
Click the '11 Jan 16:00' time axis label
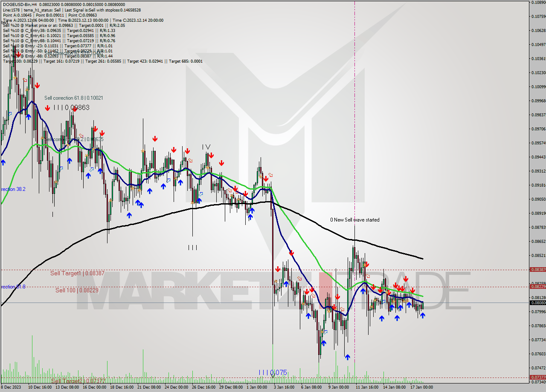point(367,387)
